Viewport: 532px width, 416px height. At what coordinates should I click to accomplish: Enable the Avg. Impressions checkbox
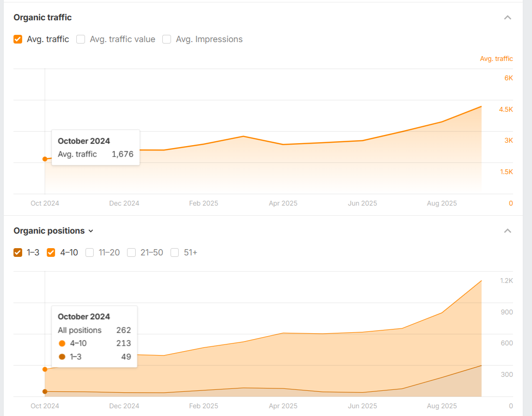coord(167,39)
